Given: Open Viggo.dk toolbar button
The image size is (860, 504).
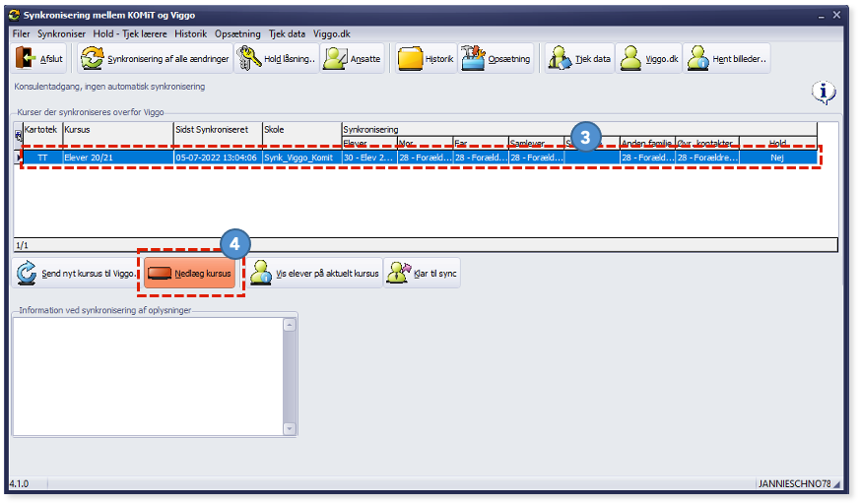Looking at the screenshot, I should click(x=649, y=59).
